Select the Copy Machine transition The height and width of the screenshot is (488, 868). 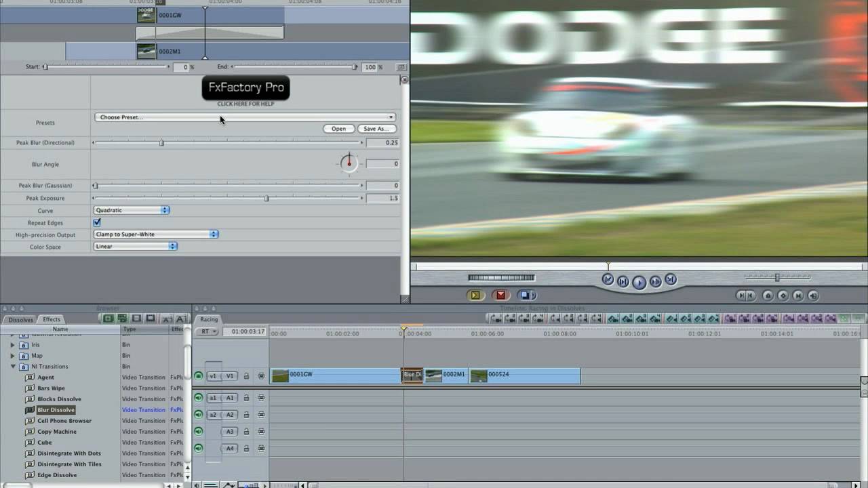pyautogui.click(x=57, y=432)
